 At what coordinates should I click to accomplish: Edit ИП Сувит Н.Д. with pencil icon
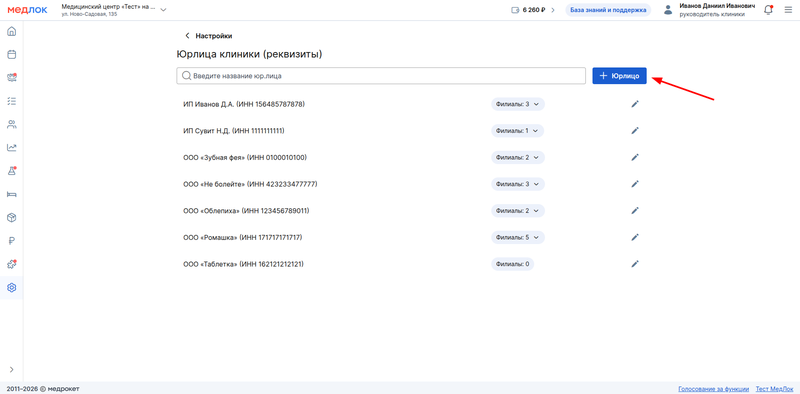tap(635, 131)
